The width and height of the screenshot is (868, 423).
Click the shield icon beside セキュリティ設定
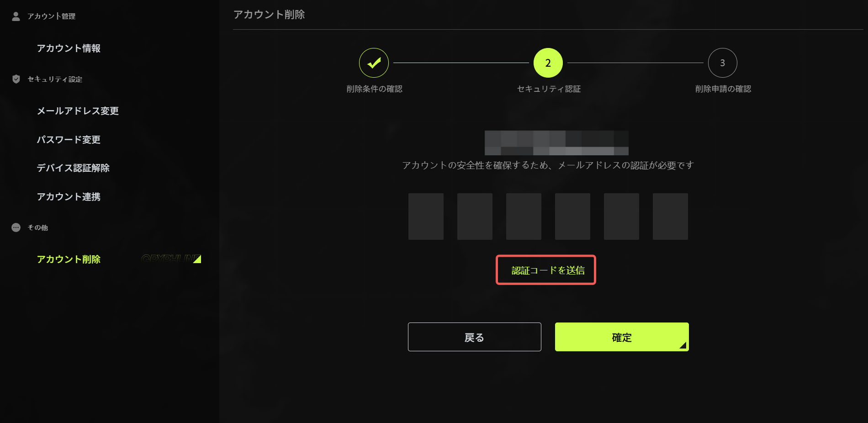tap(16, 79)
